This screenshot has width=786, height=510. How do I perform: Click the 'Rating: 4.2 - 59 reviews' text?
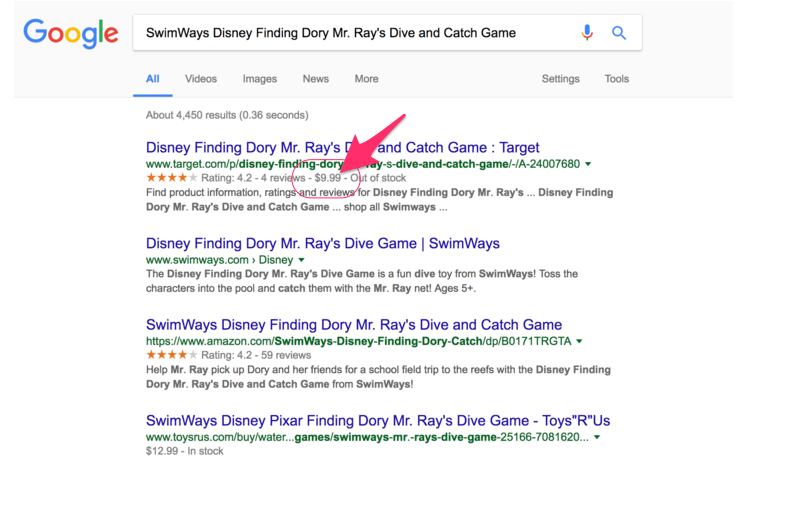pyautogui.click(x=256, y=355)
